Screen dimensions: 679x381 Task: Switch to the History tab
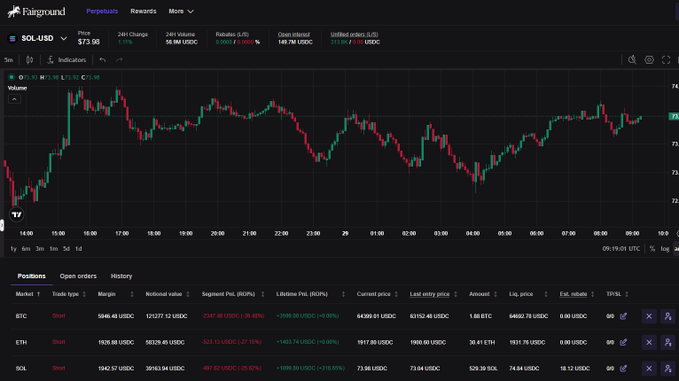121,276
